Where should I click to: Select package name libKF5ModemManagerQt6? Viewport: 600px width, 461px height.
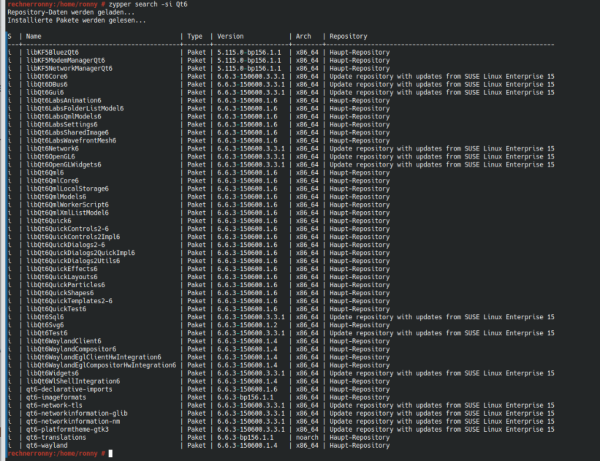tap(65, 60)
